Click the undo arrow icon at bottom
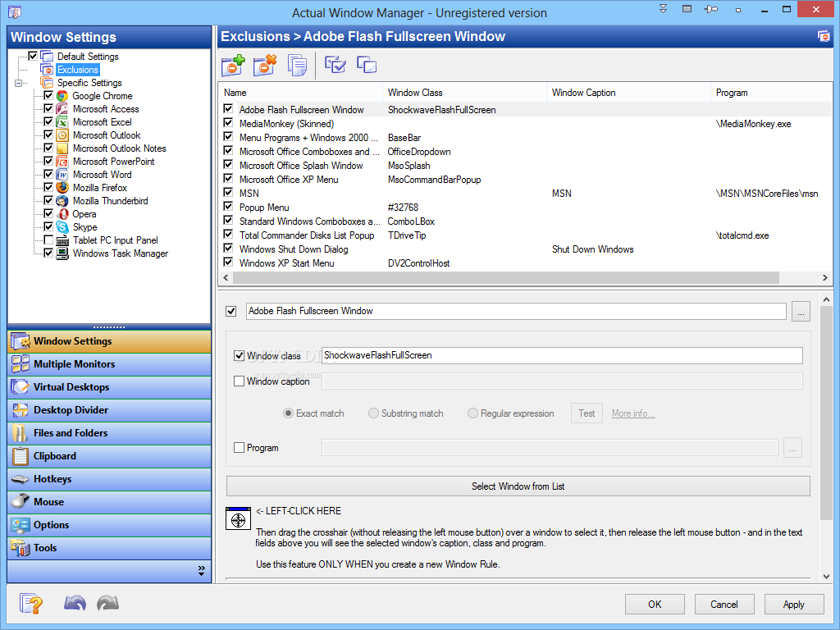This screenshot has width=840, height=630. click(x=75, y=603)
